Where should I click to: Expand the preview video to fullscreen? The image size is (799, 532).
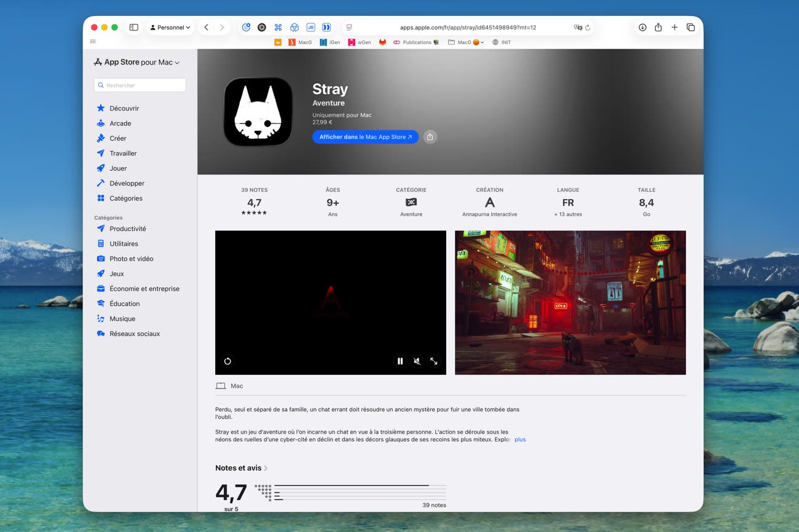[x=433, y=361]
